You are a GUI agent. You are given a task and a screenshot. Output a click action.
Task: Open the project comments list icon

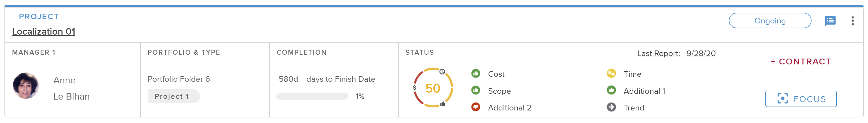830,21
